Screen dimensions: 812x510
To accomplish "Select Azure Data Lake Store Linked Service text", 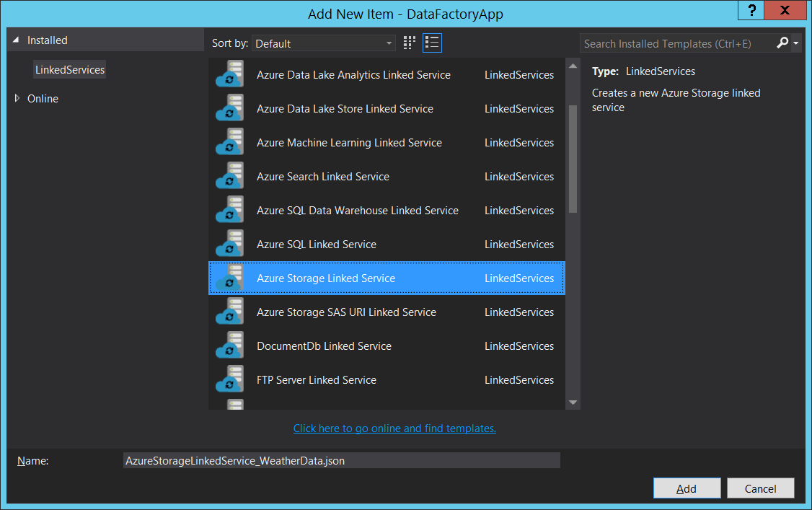I will tap(345, 109).
